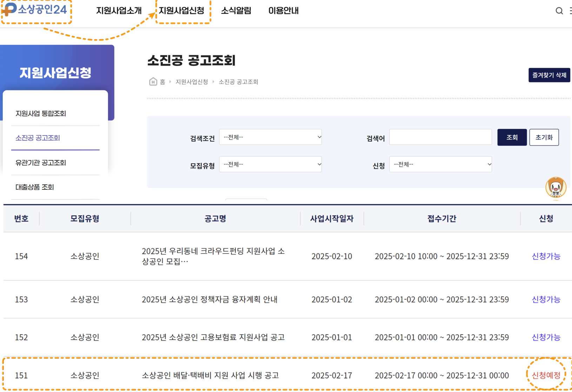Open the hamburger menu at top right

[x=570, y=11]
